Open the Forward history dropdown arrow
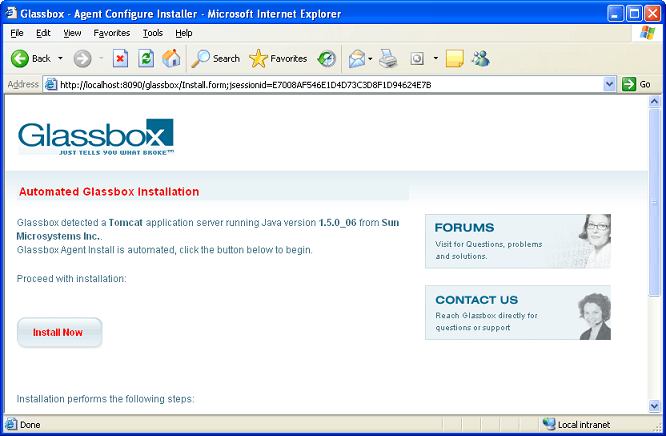This screenshot has width=666, height=436. click(101, 58)
